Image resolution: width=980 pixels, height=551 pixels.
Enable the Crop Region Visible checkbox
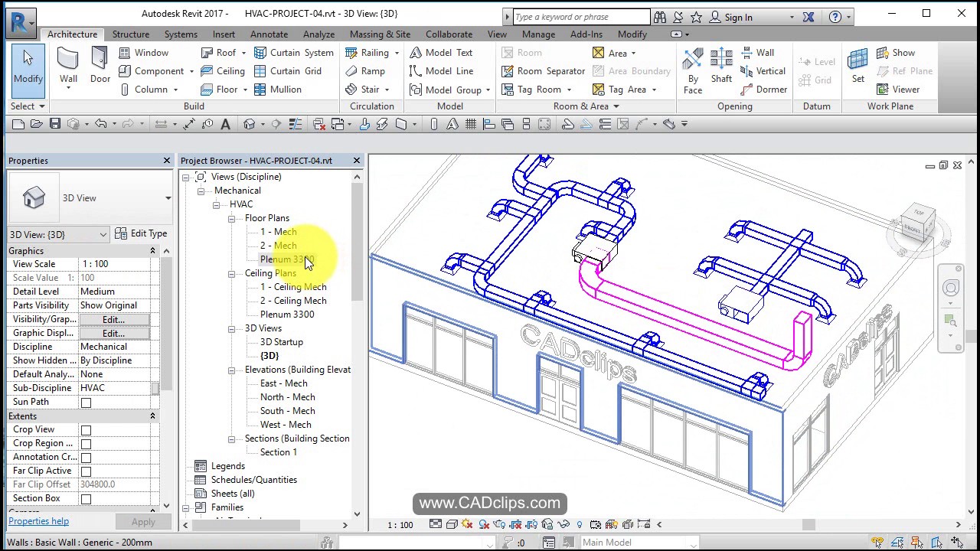click(x=86, y=444)
